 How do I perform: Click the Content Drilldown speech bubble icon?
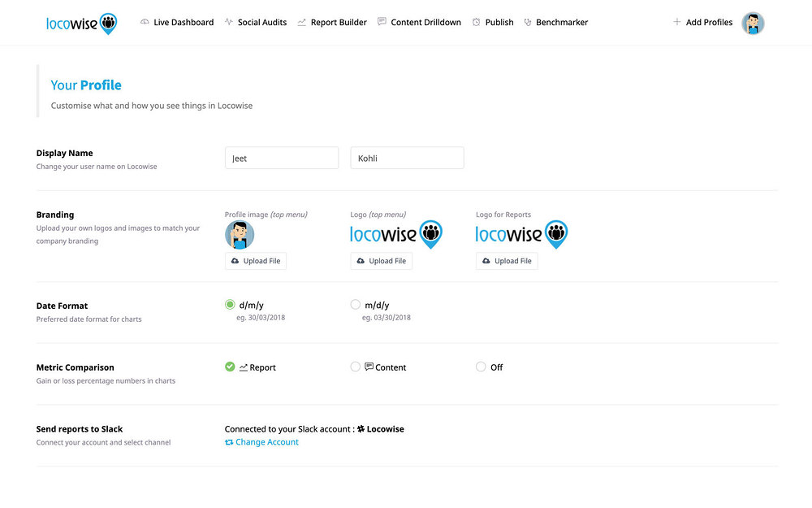click(x=382, y=22)
